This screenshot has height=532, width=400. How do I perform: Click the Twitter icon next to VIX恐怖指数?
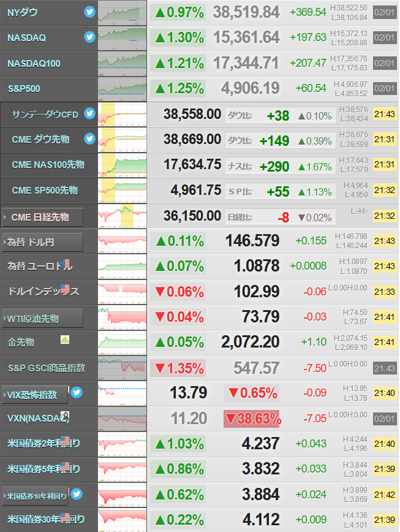[77, 392]
